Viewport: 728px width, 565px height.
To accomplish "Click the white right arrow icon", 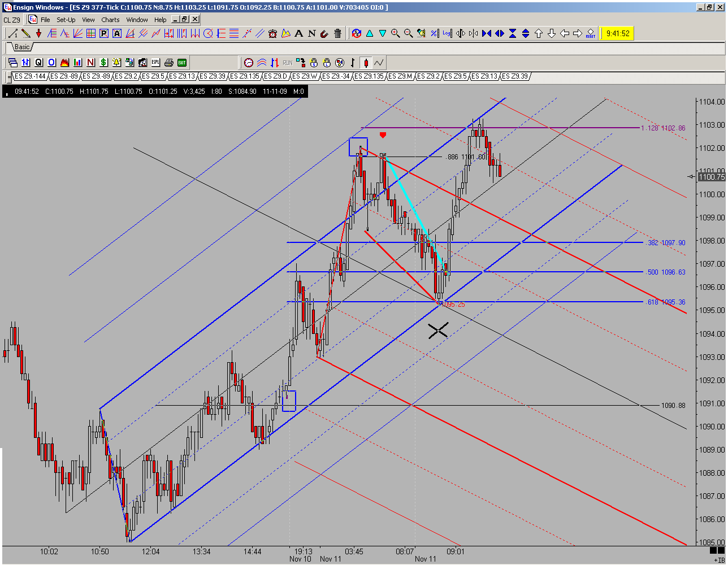I will [x=578, y=33].
